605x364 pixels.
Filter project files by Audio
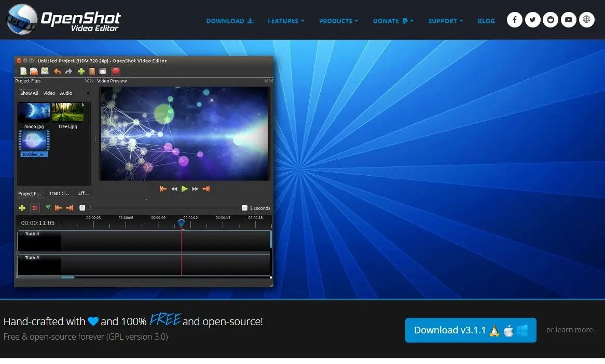pyautogui.click(x=66, y=93)
